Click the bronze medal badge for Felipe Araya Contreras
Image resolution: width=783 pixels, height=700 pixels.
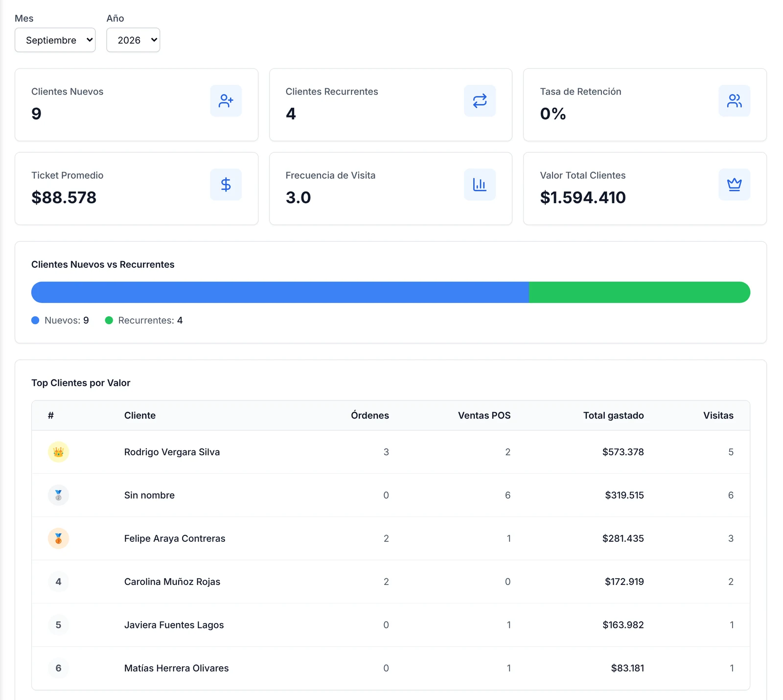pyautogui.click(x=58, y=538)
